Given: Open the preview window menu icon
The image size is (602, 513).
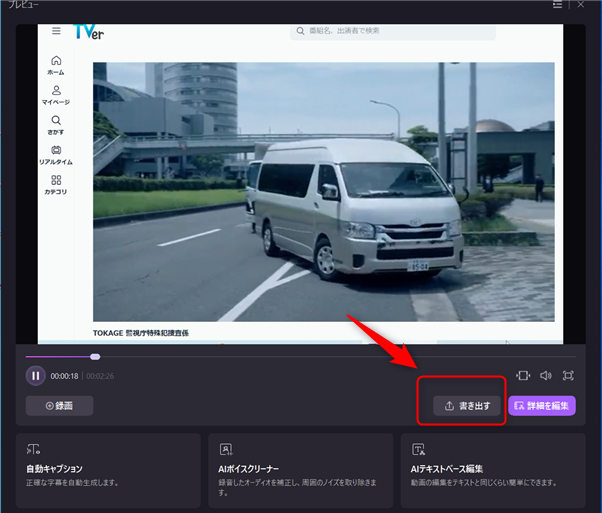Looking at the screenshot, I should [557, 4].
